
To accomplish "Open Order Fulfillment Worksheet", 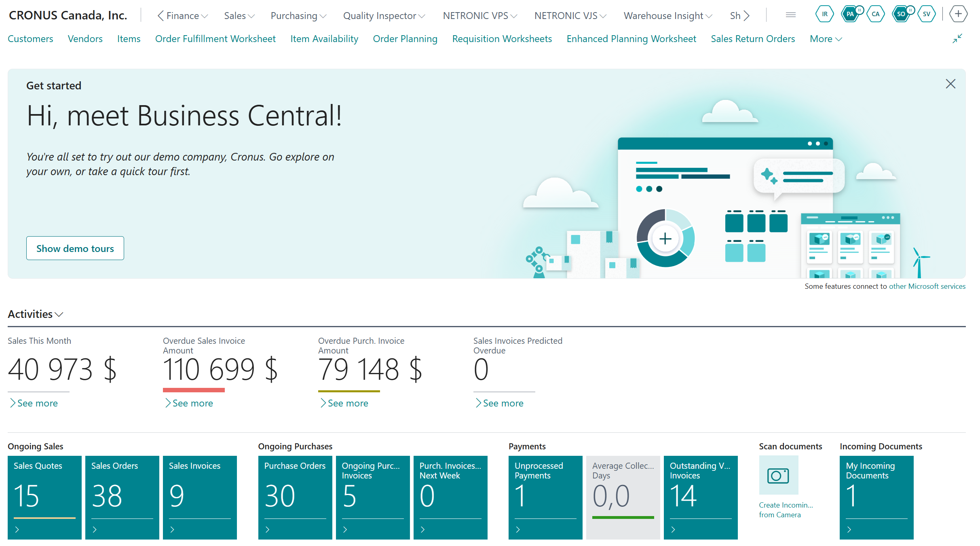I will (215, 39).
